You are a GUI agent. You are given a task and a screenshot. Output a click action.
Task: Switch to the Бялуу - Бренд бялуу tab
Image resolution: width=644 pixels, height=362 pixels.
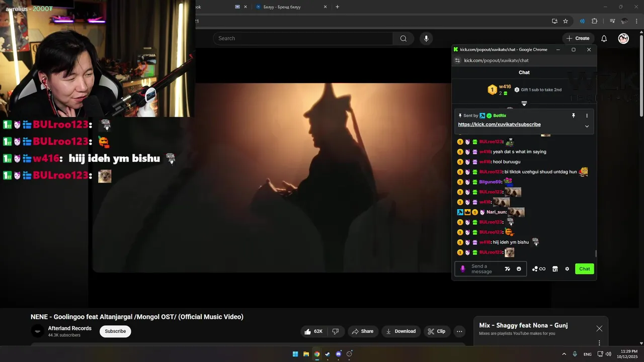click(x=291, y=7)
